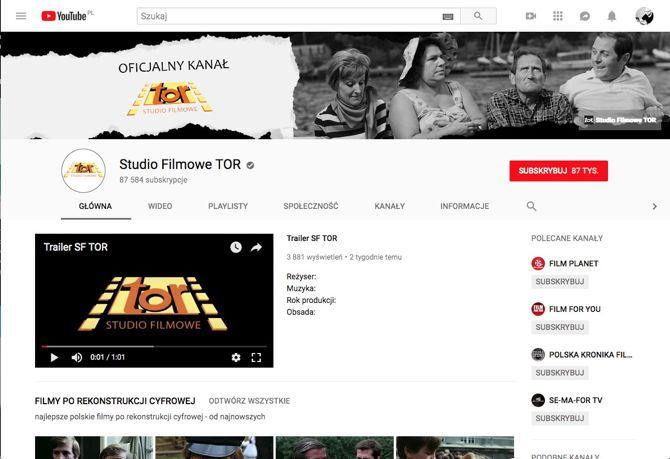Click the Studio Filmowe TOR channel name
This screenshot has width=670, height=459.
pos(180,165)
